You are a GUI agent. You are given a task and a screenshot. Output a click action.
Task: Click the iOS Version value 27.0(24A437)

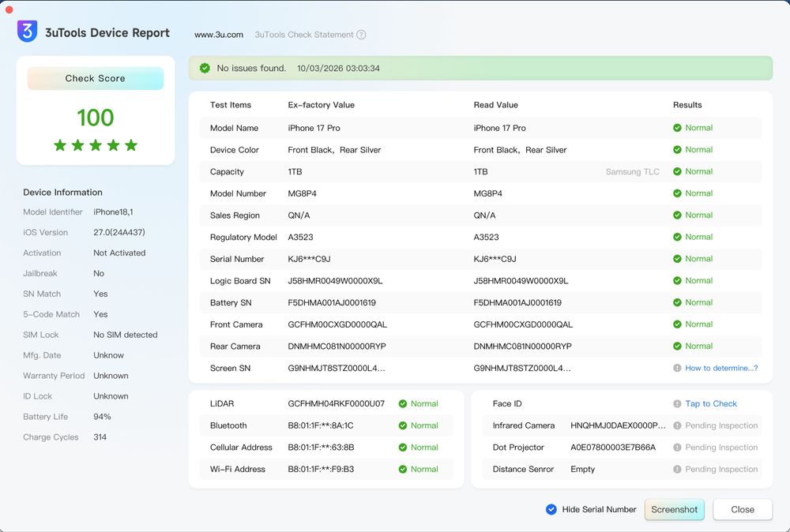(x=119, y=233)
